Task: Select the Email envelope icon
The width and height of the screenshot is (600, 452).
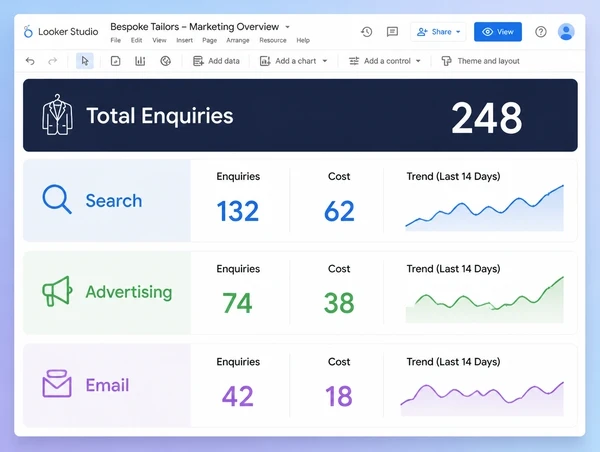Action: pos(57,383)
